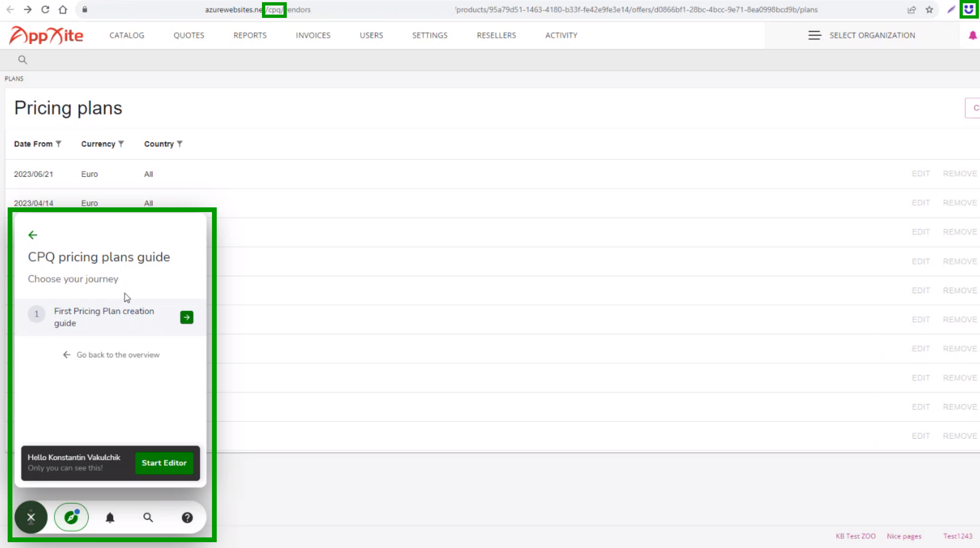This screenshot has height=548, width=980.
Task: Open the hamburger menu beside Select Organization
Action: click(814, 35)
